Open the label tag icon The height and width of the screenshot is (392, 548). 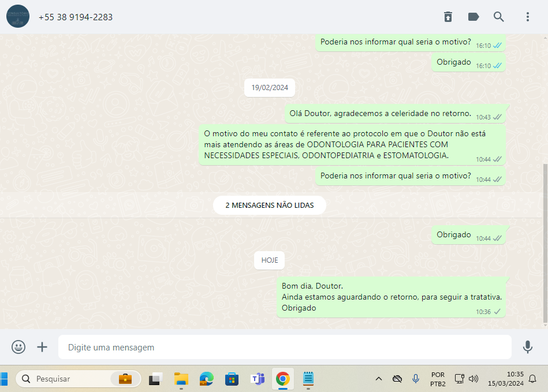coord(474,17)
